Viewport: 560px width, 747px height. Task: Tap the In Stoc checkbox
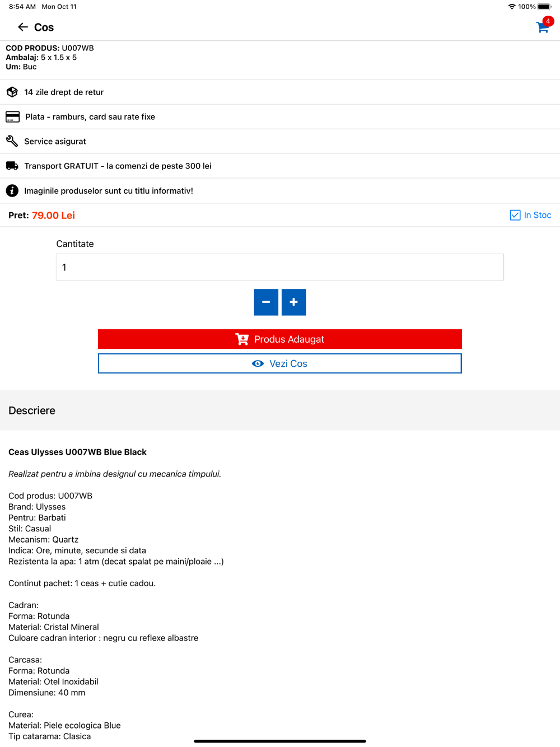point(515,215)
